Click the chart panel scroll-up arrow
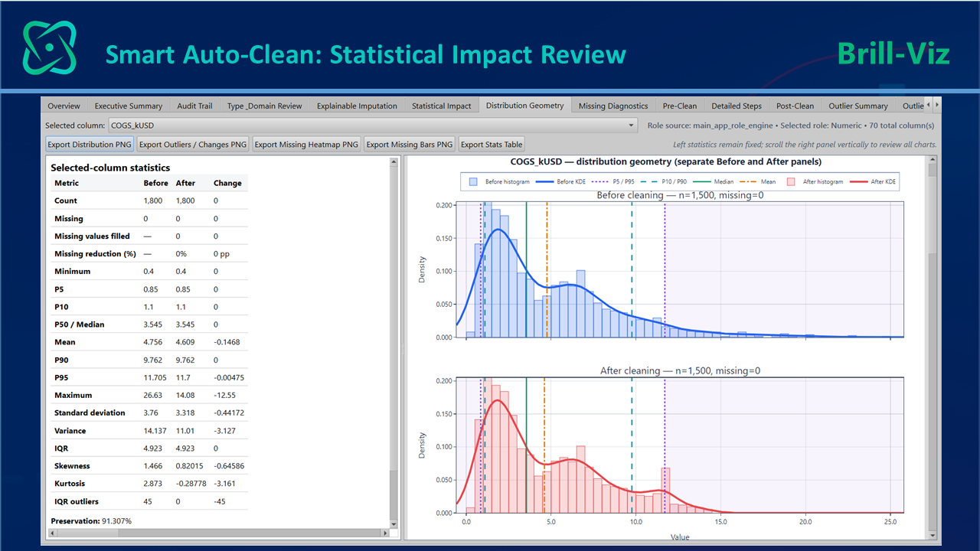 click(932, 160)
